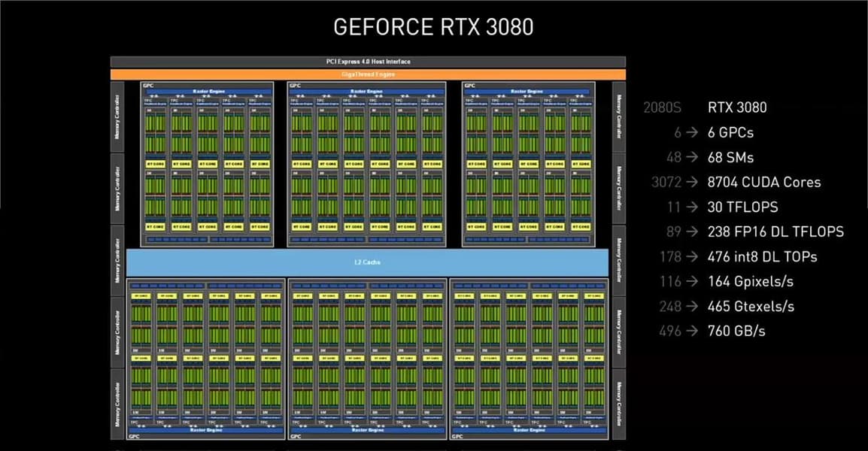The width and height of the screenshot is (868, 451).
Task: Select the 2080S column heading
Action: click(662, 107)
